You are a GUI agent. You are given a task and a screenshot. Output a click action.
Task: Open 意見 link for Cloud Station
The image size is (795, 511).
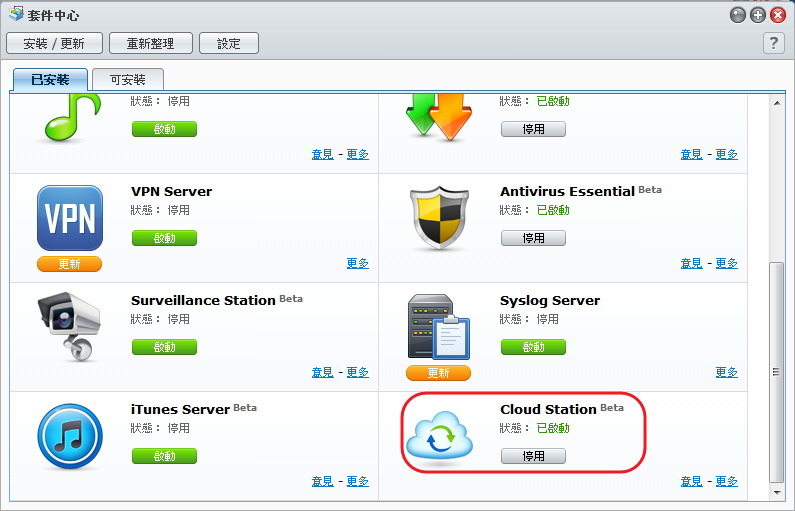[x=692, y=481]
